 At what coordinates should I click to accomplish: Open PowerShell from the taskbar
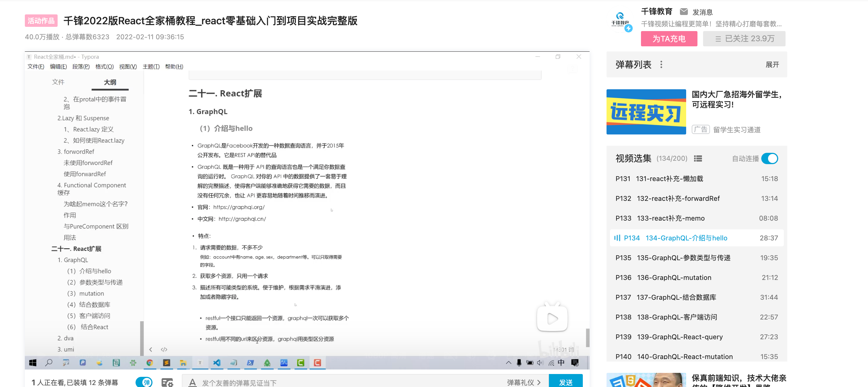pyautogui.click(x=250, y=363)
